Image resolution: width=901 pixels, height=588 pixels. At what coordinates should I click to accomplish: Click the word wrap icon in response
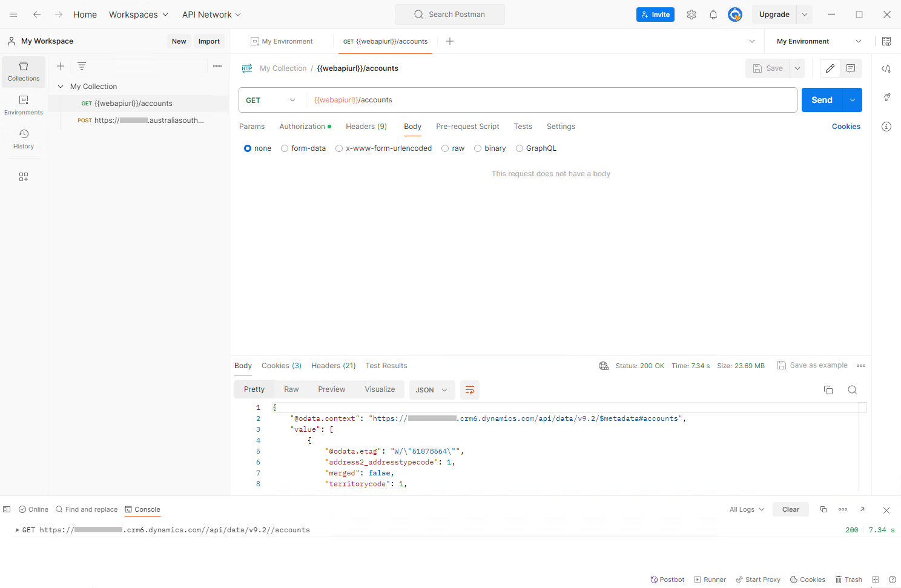[470, 390]
